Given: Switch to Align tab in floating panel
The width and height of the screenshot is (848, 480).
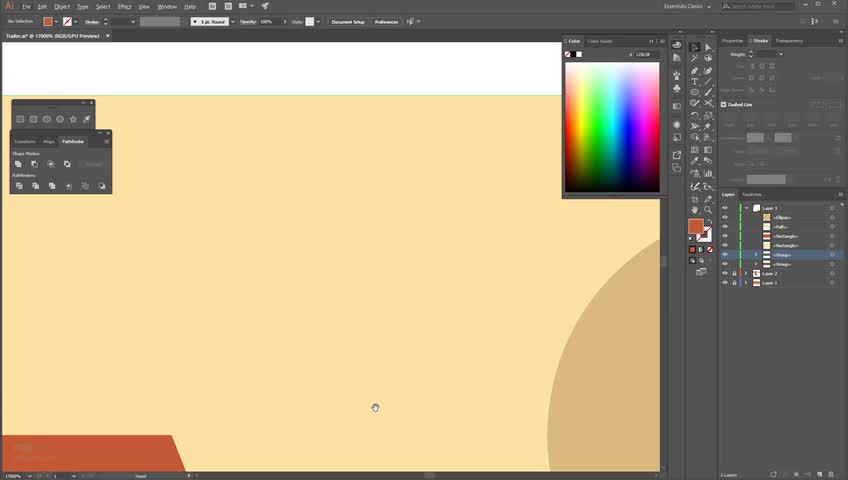Looking at the screenshot, I should pos(49,142).
